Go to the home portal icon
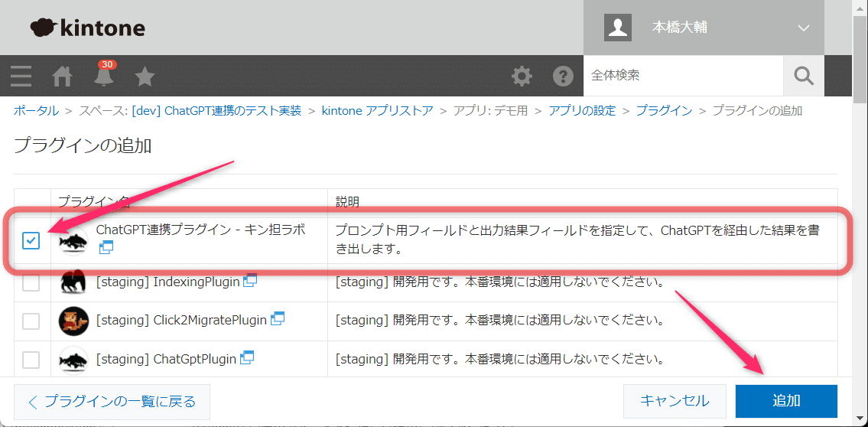 [63, 77]
